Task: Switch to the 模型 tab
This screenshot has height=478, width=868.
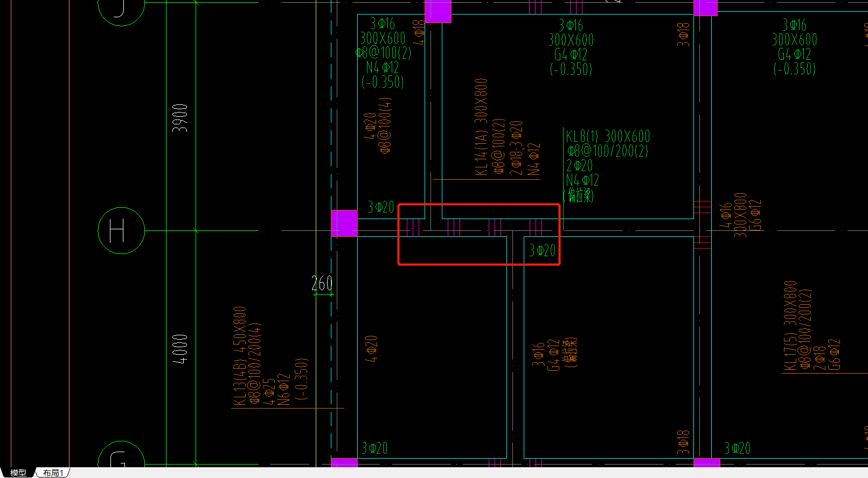Action: coord(18,473)
